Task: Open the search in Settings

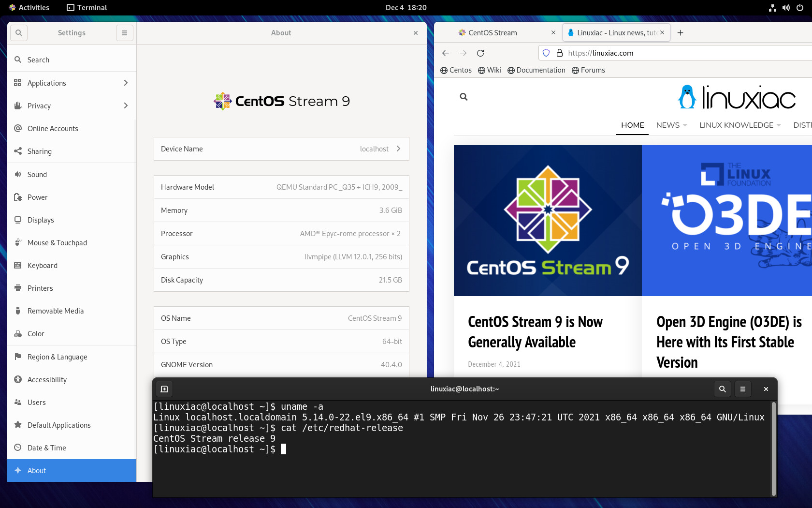Action: coord(18,32)
